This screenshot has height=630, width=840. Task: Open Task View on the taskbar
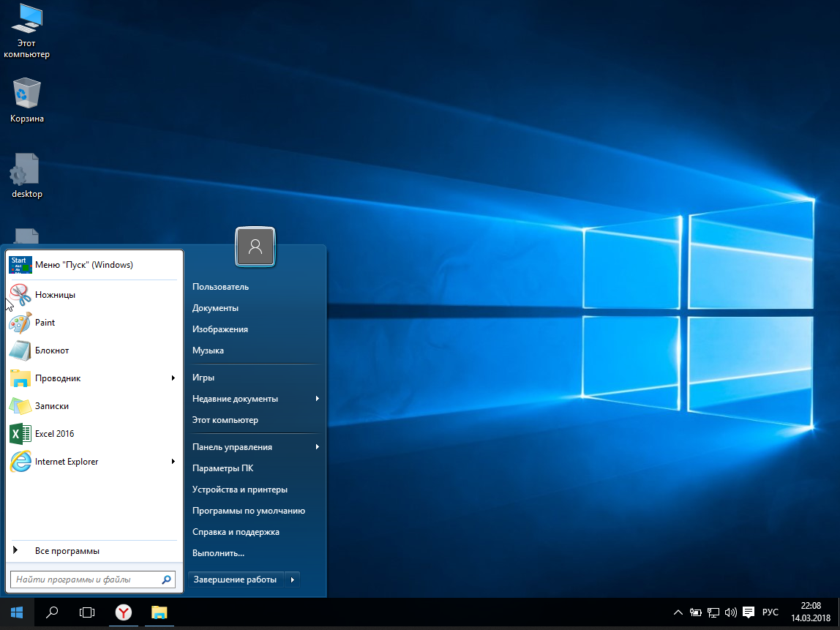88,612
